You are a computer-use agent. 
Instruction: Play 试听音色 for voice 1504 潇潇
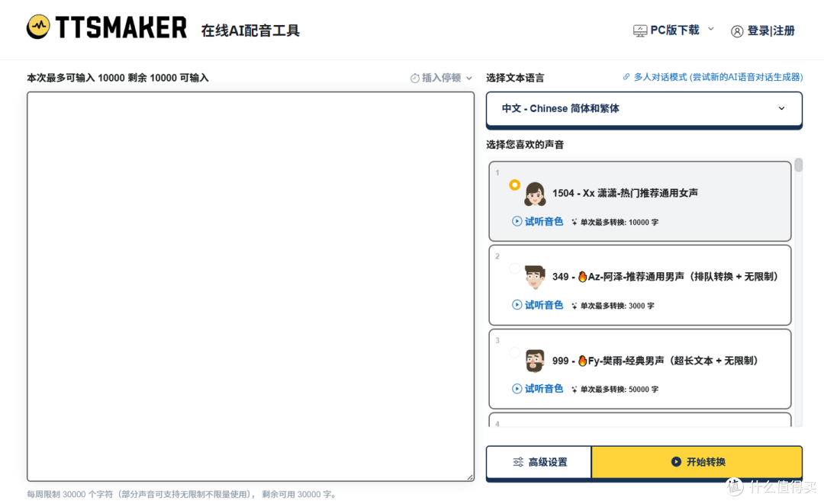[537, 222]
